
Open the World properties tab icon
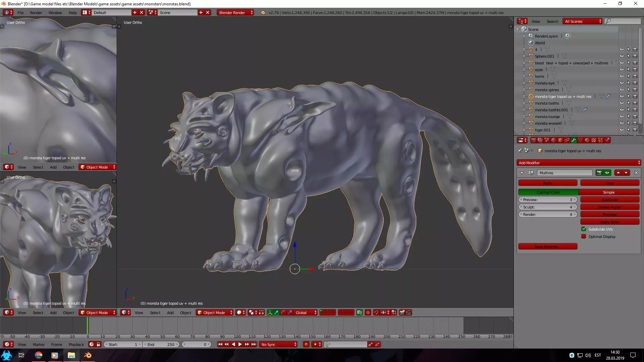tap(553, 140)
